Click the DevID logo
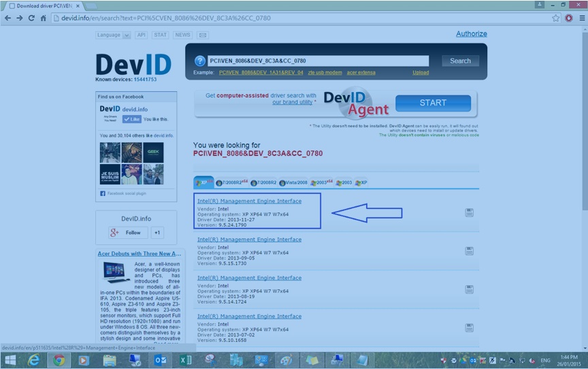This screenshot has height=369, width=588. 133,65
